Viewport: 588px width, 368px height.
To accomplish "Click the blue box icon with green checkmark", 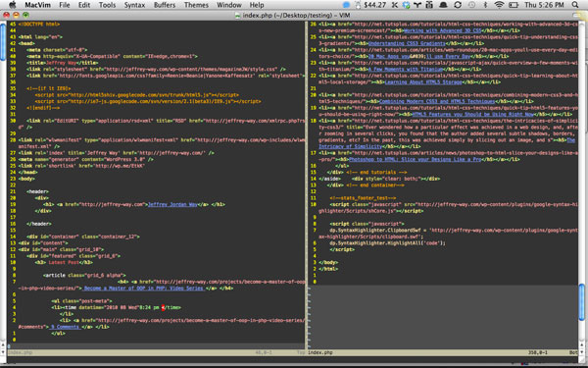I will point(406,5).
